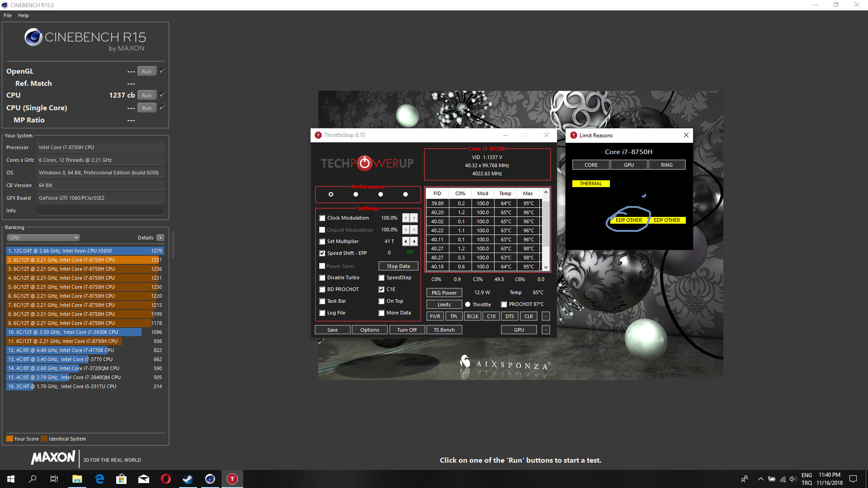868x488 pixels.
Task: Open Opera browser from taskbar
Action: 166,479
